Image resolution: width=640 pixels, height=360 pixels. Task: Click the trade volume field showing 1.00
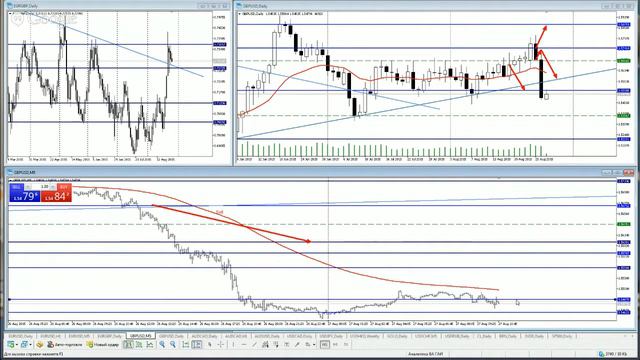coord(40,187)
